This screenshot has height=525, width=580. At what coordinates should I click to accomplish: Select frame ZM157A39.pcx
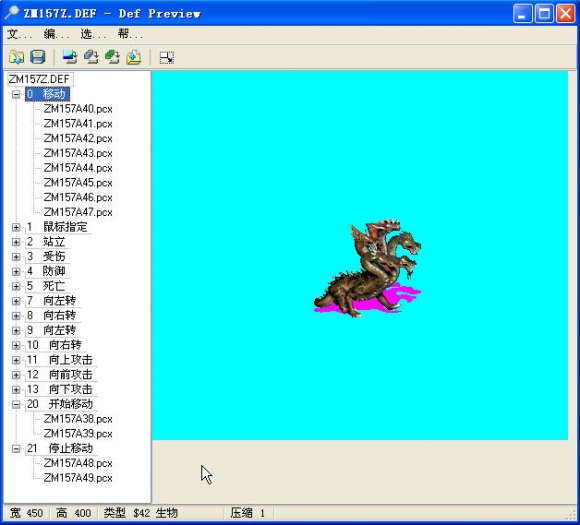tap(78, 434)
